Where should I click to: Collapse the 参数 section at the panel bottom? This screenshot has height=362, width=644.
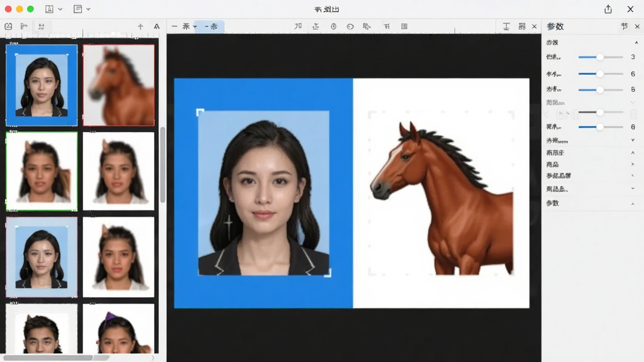(633, 204)
